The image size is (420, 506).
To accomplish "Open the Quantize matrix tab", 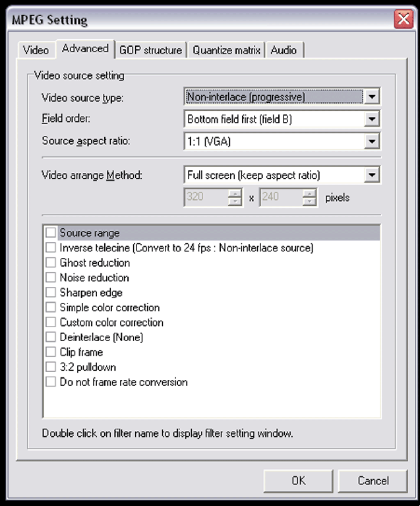I will [x=226, y=50].
